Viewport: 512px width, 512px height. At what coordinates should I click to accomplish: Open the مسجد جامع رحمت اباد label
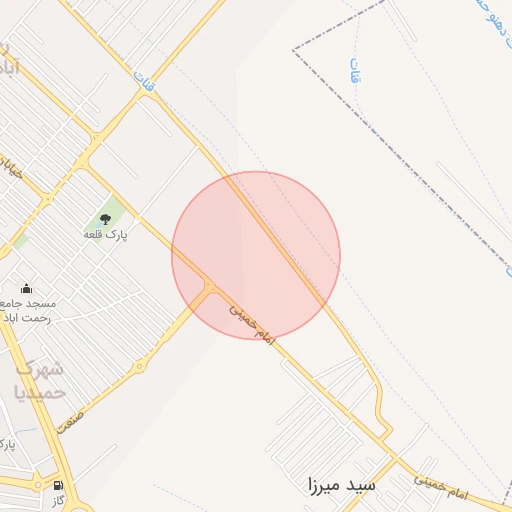pos(26,311)
